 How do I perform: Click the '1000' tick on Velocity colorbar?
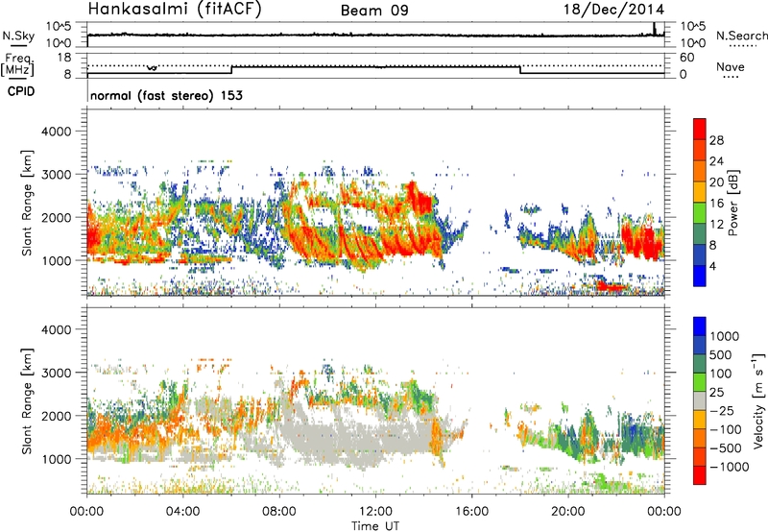pos(725,336)
